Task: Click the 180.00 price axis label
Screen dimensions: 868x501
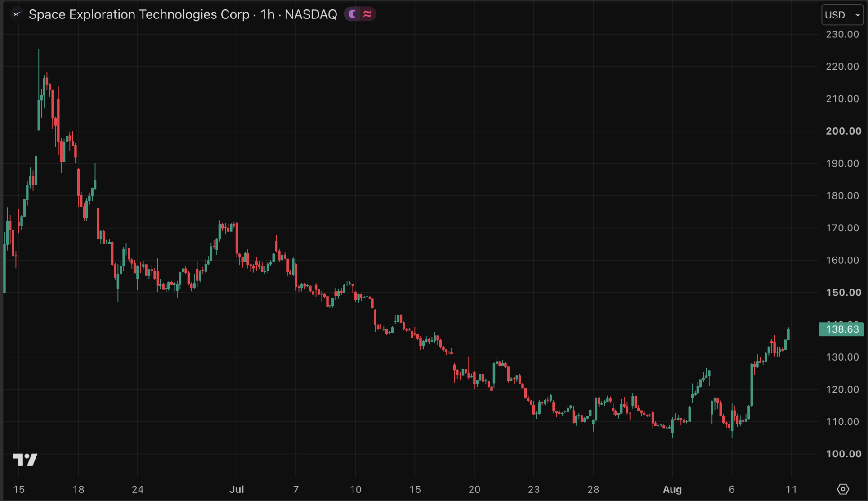Action: click(x=842, y=196)
